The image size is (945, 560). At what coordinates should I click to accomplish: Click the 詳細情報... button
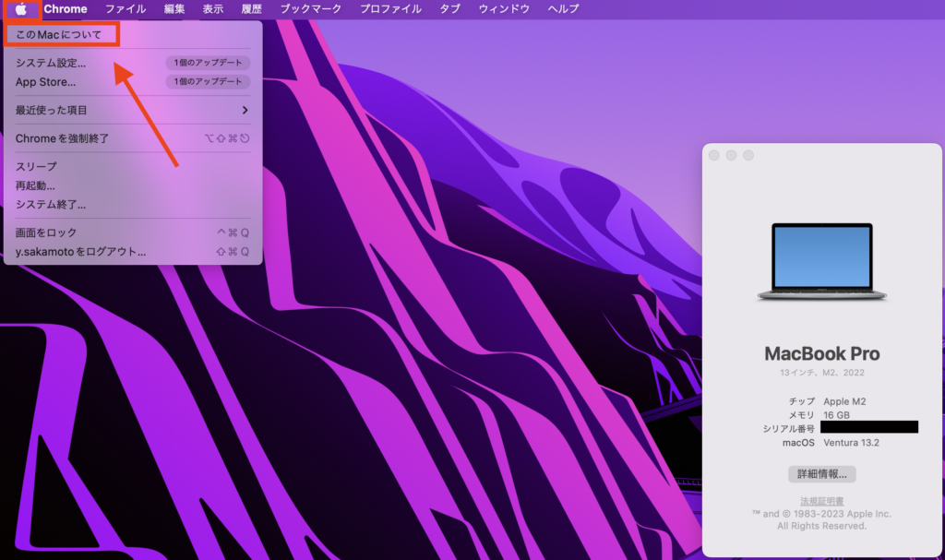[821, 474]
